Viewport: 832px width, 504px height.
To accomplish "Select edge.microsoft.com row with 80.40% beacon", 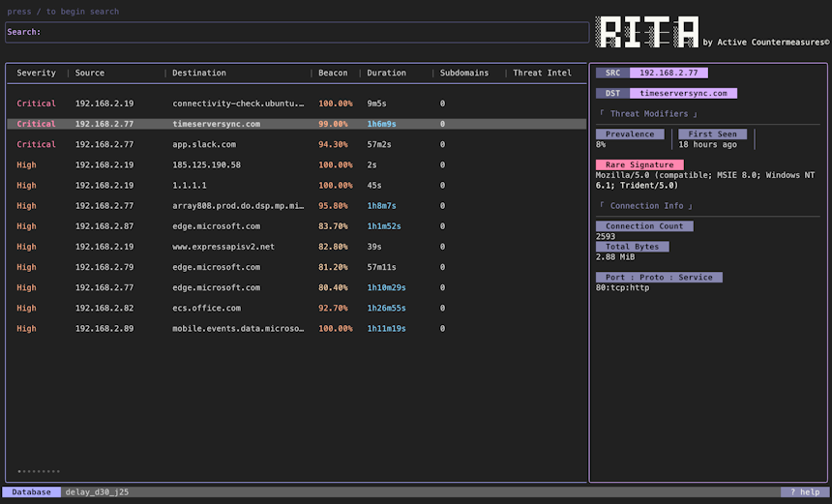I will click(297, 287).
